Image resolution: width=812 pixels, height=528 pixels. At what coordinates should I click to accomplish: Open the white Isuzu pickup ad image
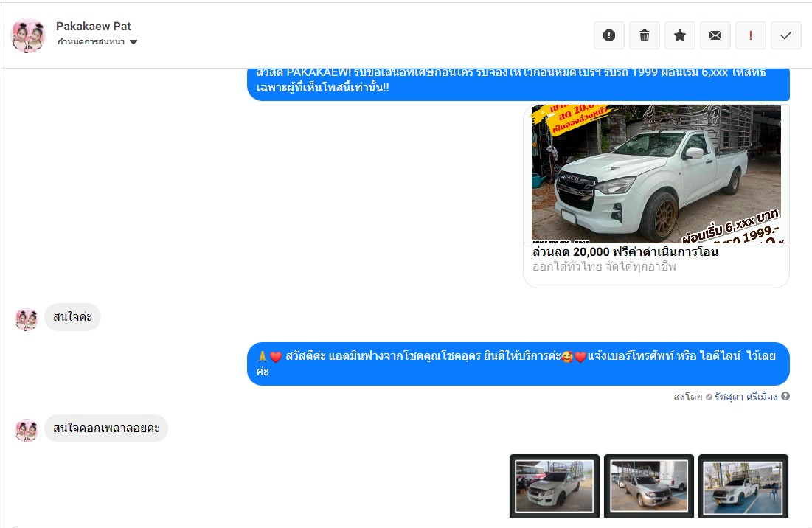click(656, 174)
